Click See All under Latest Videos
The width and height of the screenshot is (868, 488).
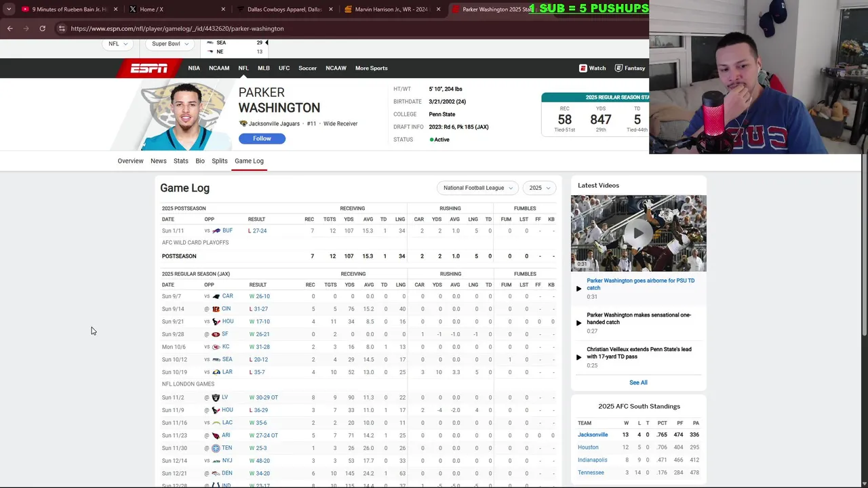638,382
